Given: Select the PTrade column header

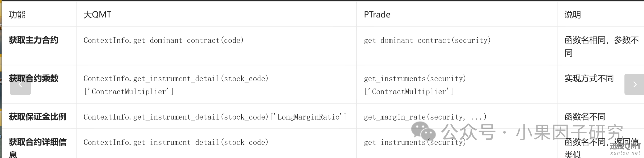Looking at the screenshot, I should 377,14.
